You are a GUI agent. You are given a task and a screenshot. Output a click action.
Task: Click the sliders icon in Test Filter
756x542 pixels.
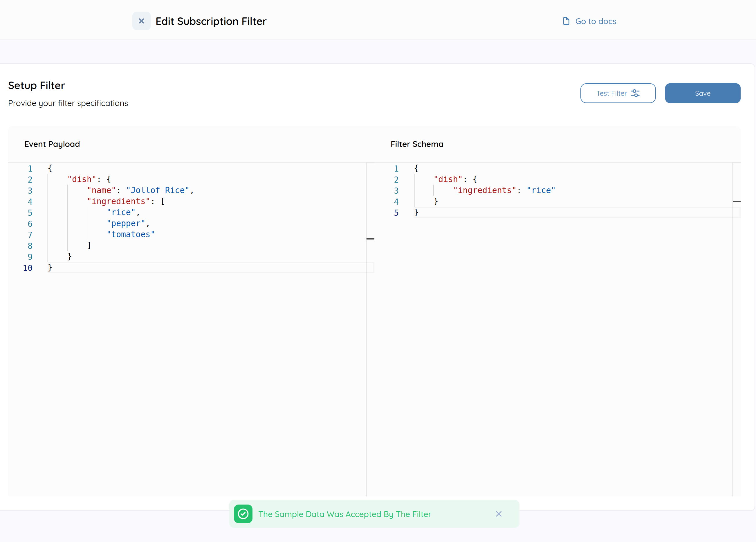(x=635, y=93)
